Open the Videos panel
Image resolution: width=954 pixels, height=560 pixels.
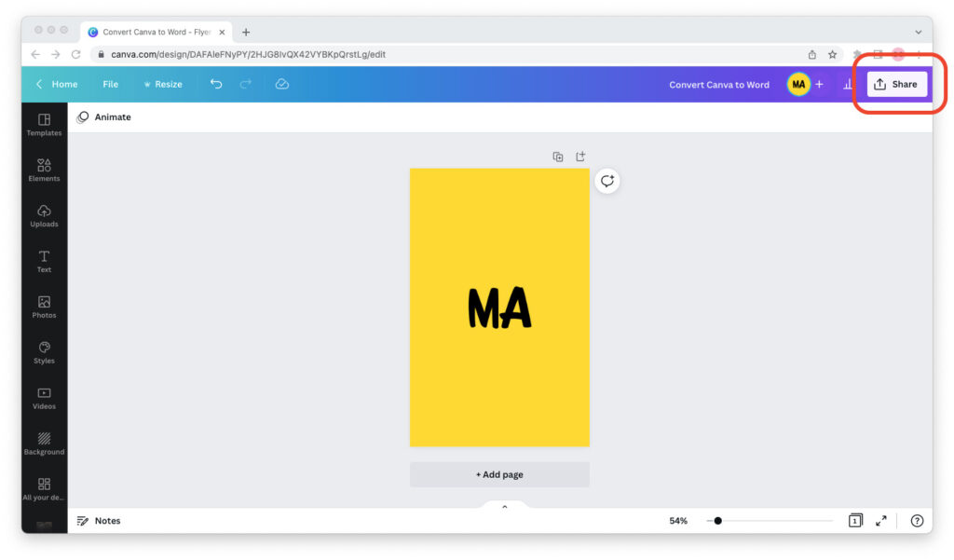point(44,399)
